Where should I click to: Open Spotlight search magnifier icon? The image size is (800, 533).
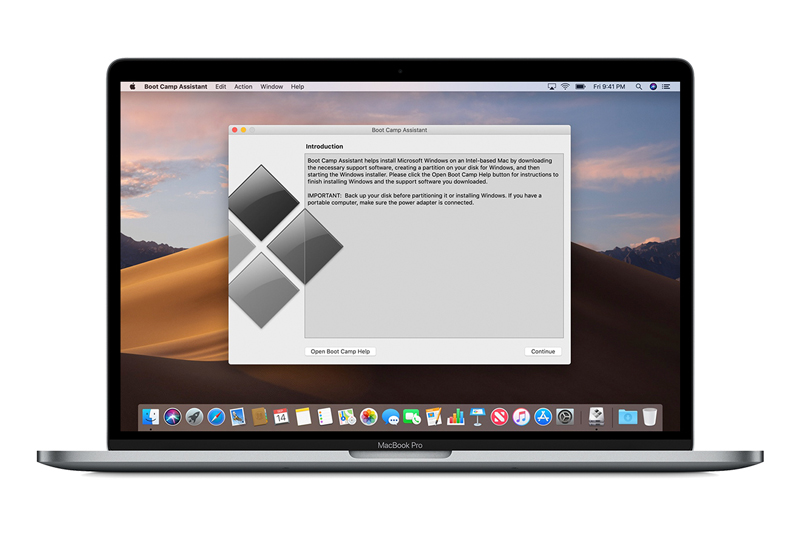(x=639, y=87)
